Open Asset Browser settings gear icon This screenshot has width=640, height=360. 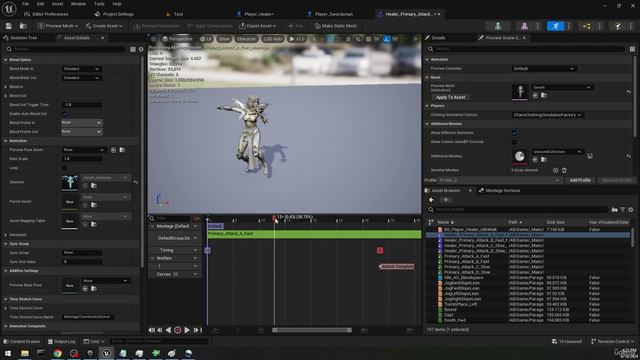coord(631,209)
